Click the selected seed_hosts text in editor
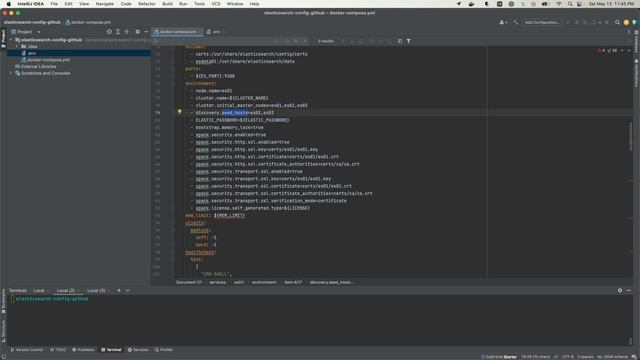 point(235,113)
